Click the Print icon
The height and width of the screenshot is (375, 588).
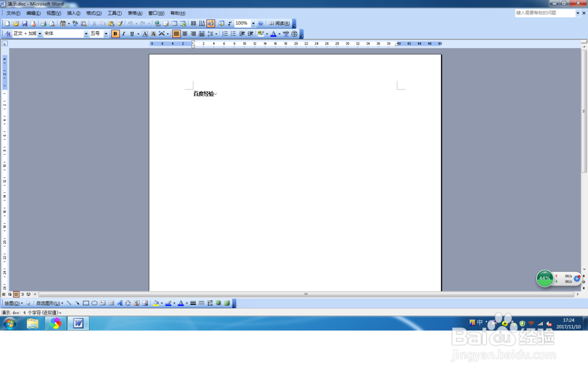44,24
